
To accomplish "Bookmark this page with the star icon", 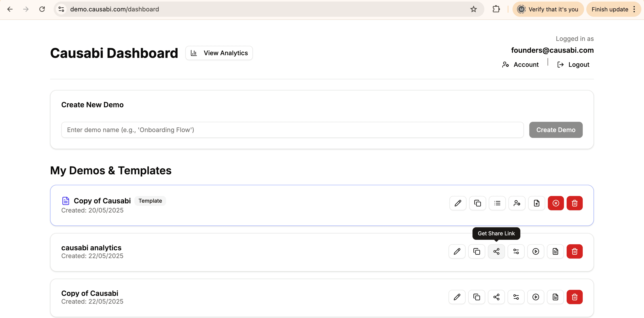I will coord(474,9).
